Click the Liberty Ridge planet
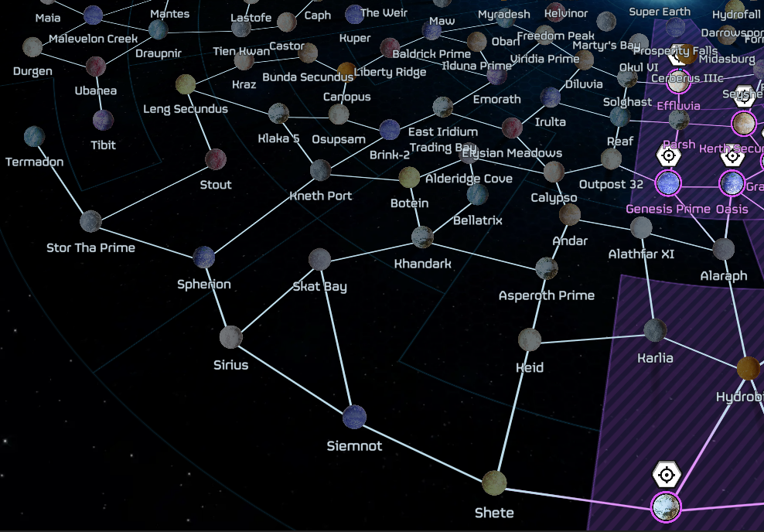 point(390,47)
